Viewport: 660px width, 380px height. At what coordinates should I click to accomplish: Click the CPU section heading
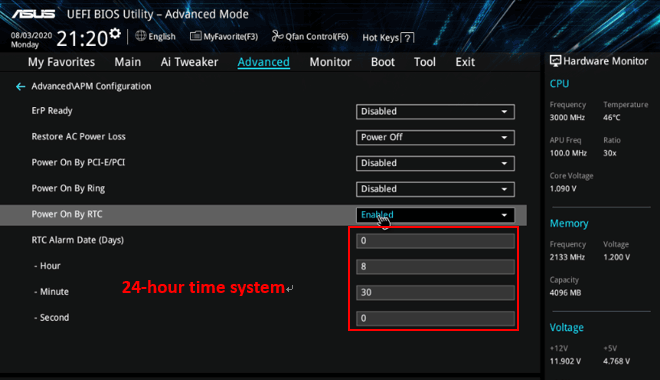coord(559,84)
